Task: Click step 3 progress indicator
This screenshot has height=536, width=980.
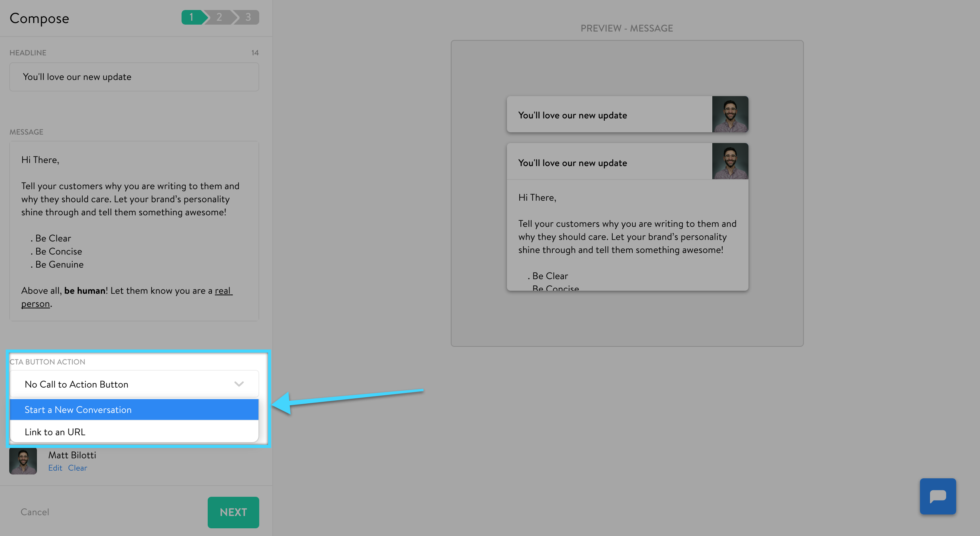Action: click(x=248, y=17)
